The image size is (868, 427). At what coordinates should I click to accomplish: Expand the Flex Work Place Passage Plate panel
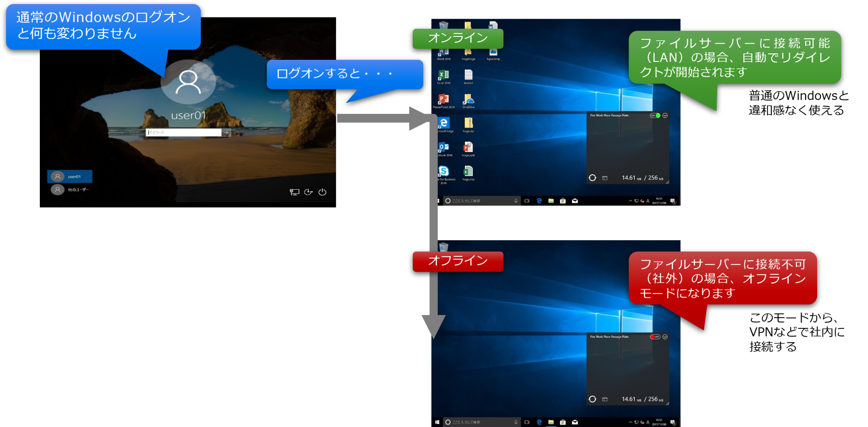pyautogui.click(x=665, y=115)
